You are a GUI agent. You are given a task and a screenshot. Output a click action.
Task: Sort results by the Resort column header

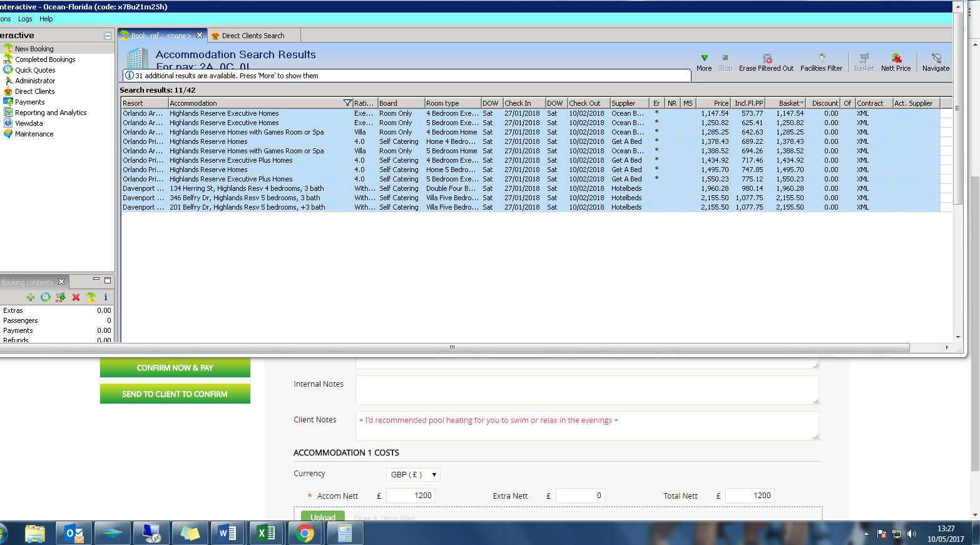[x=145, y=103]
